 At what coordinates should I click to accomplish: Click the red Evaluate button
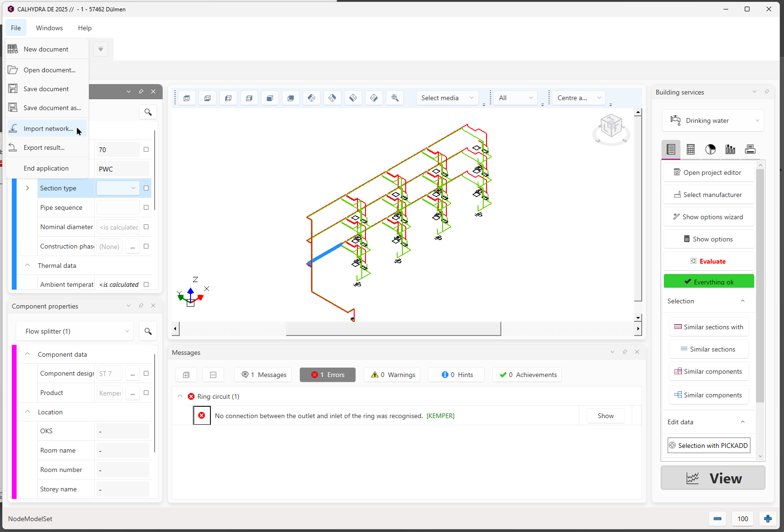click(x=709, y=261)
